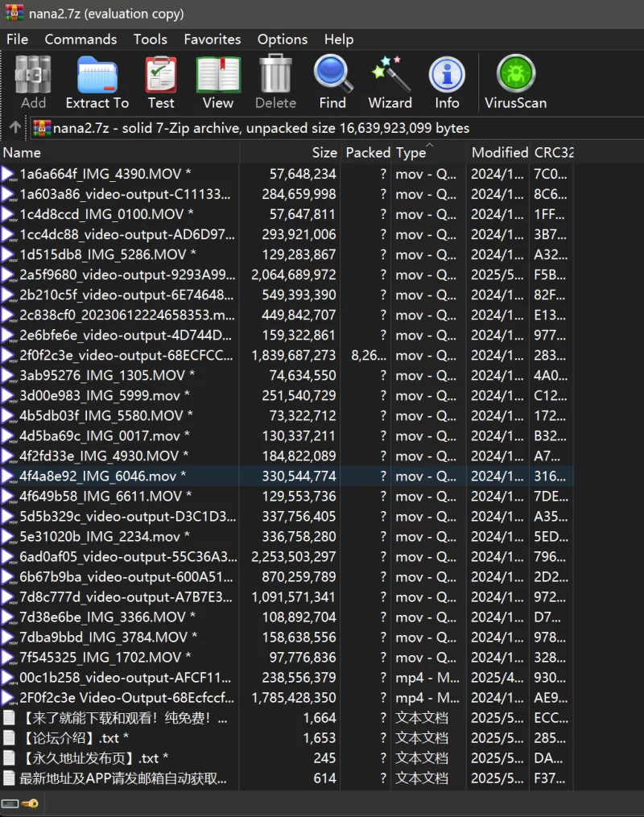This screenshot has height=817, width=644.
Task: Sort by the Modified column header
Action: [499, 153]
